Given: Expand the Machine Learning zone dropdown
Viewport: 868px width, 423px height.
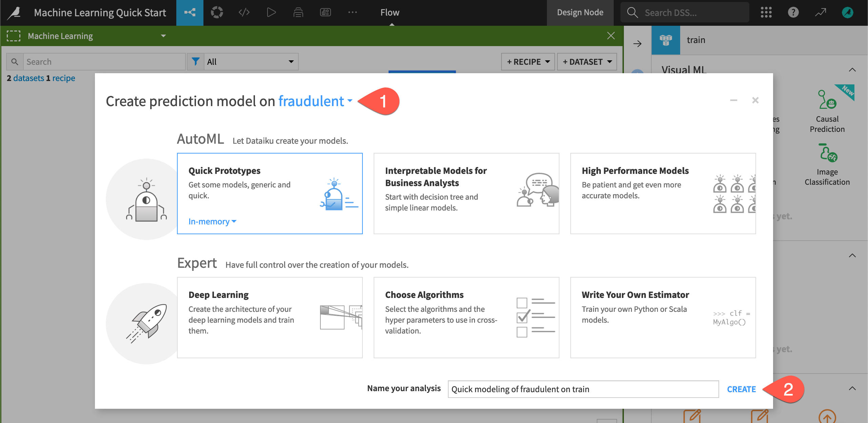Looking at the screenshot, I should [163, 36].
